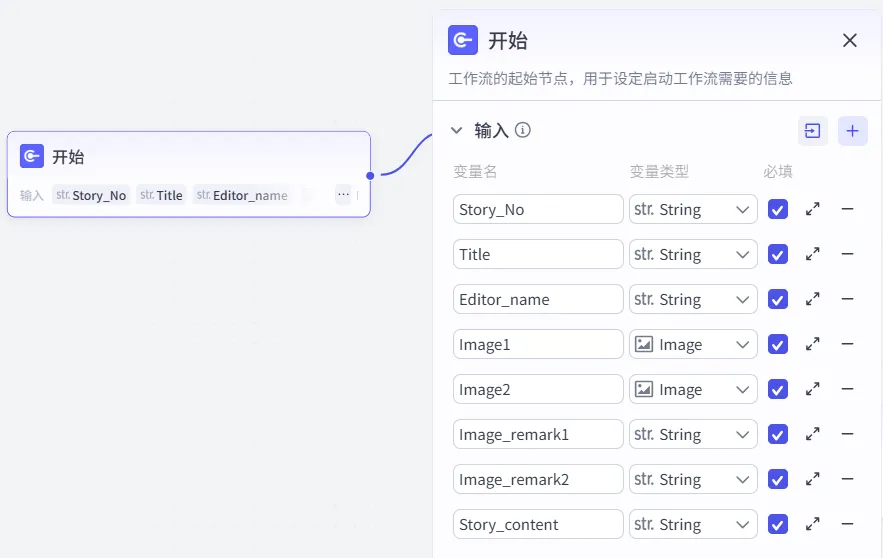The width and height of the screenshot is (883, 558).
Task: Delete the Story_content variable row
Action: [x=847, y=524]
